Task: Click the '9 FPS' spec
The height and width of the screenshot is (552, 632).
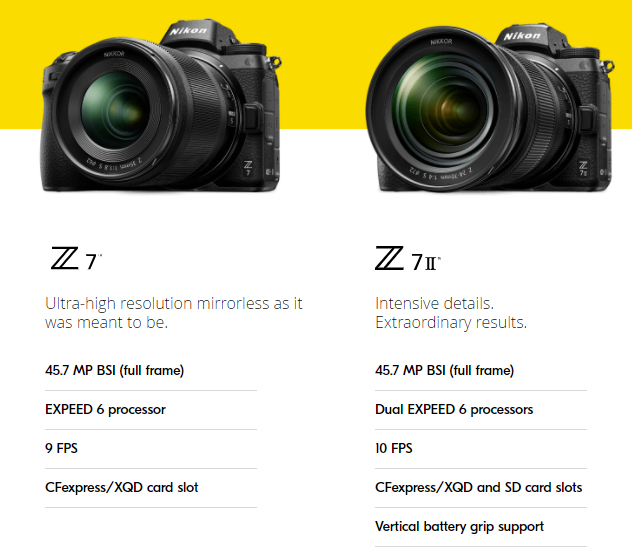Action: click(61, 448)
